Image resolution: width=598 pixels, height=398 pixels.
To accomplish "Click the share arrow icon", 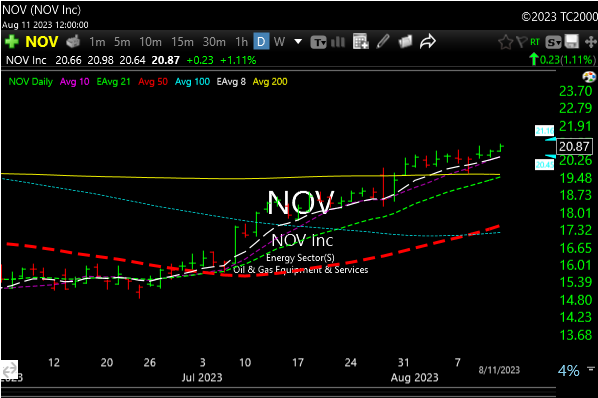I will (428, 42).
